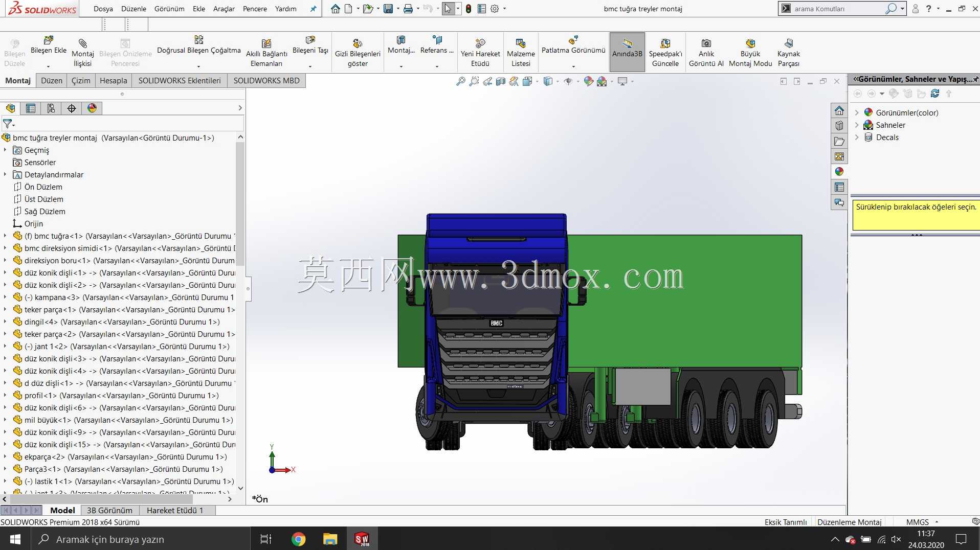Expand the Decals node in task pane
The width and height of the screenshot is (980, 550).
tap(857, 137)
